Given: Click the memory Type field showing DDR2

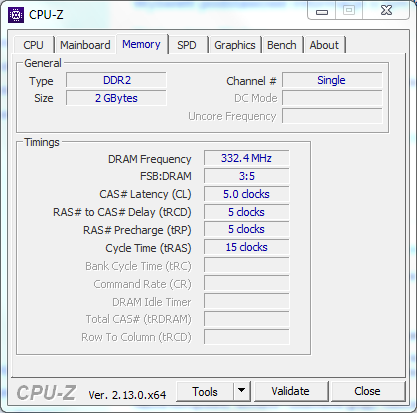Looking at the screenshot, I should pos(116,80).
